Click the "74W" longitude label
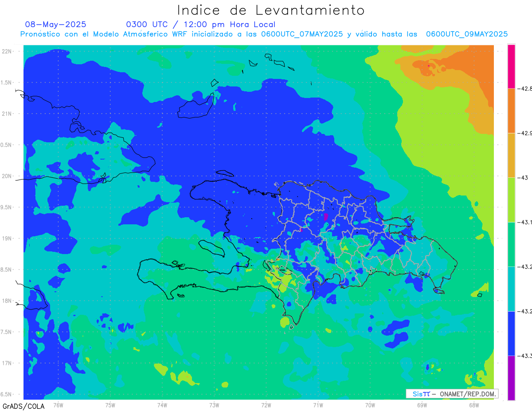532x411 pixels. [x=162, y=405]
